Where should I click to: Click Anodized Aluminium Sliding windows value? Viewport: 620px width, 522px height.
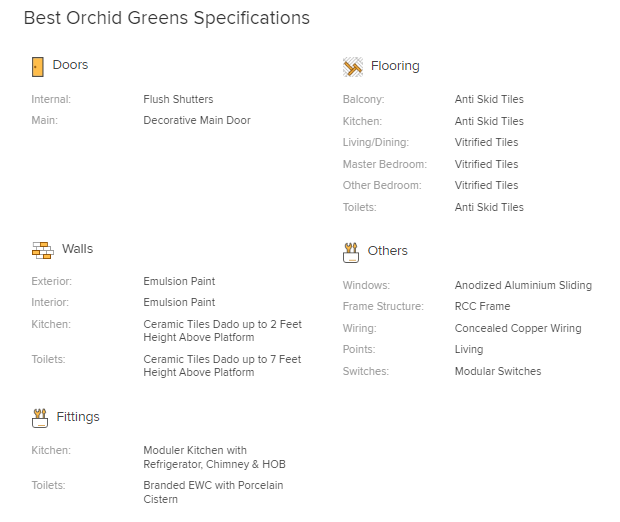pyautogui.click(x=523, y=286)
